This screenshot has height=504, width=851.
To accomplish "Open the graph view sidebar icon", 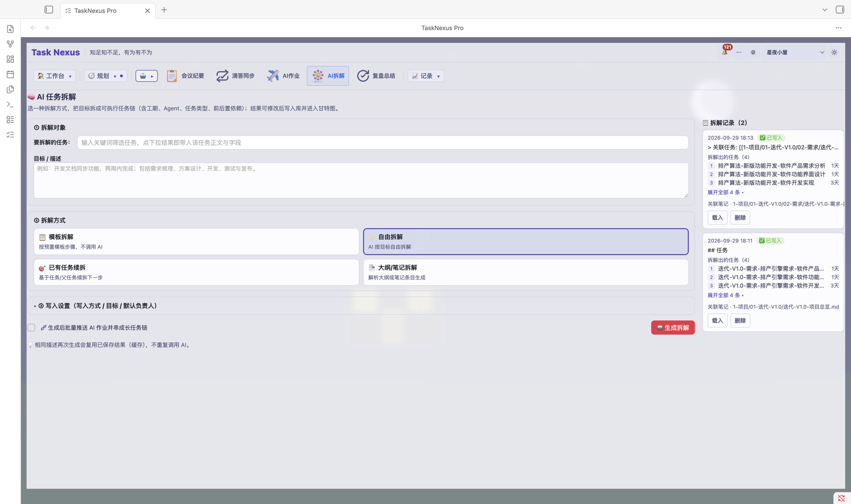I will pos(10,44).
